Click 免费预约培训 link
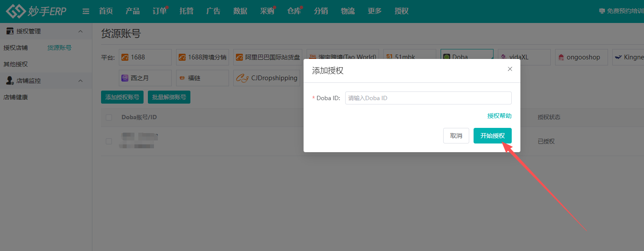This screenshot has height=251, width=644. click(x=621, y=11)
